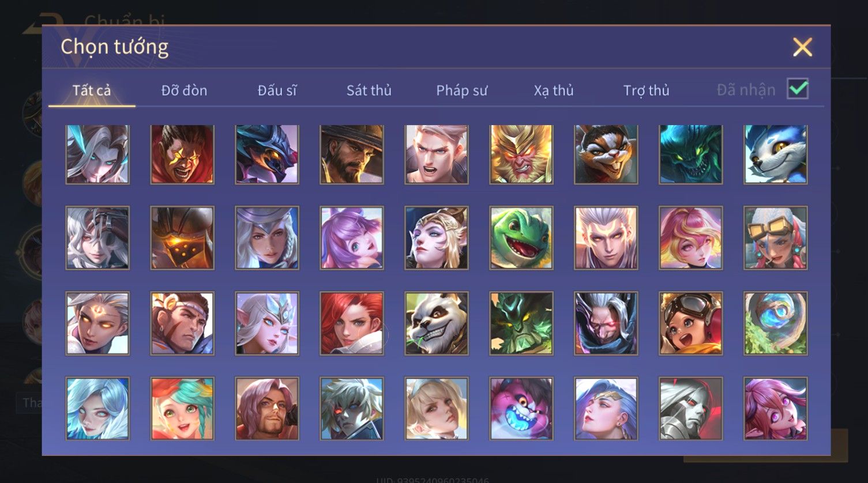Show the Pháp sư hero category
Screen dimensions: 868x483
pos(461,90)
